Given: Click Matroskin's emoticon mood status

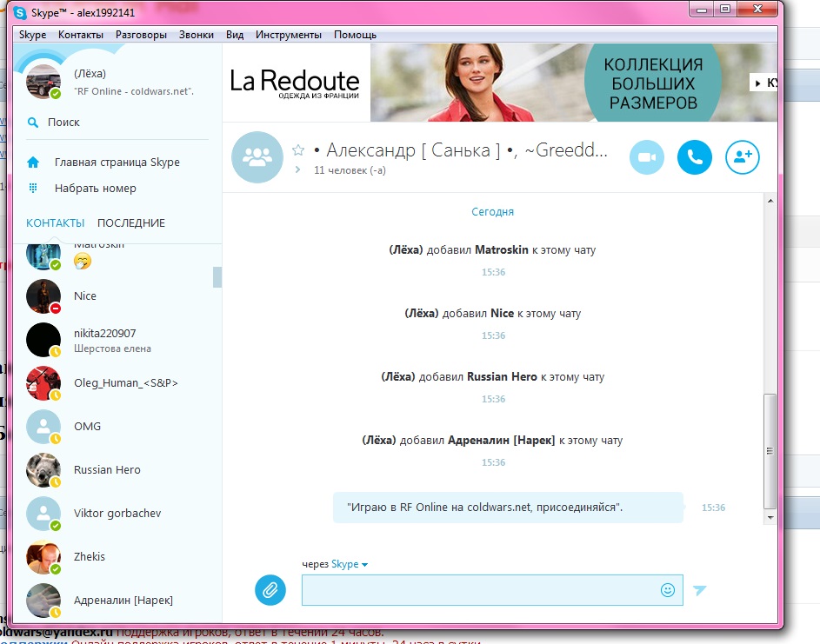Looking at the screenshot, I should pos(83,261).
